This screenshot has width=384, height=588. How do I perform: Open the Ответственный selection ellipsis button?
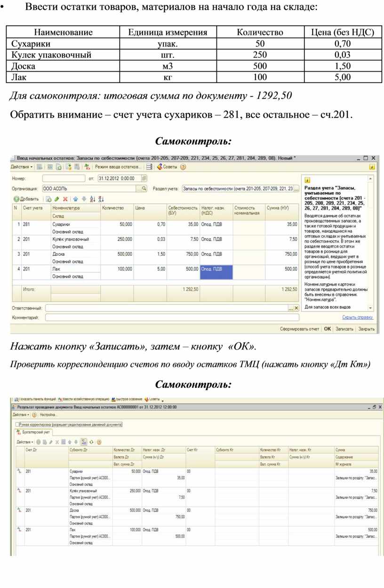point(291,308)
